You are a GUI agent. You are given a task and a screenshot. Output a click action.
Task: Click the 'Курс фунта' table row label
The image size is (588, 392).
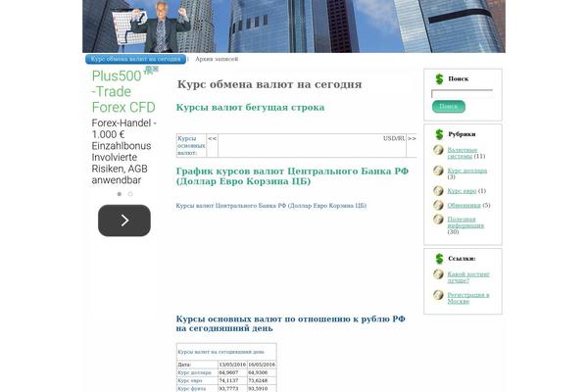[x=192, y=389]
